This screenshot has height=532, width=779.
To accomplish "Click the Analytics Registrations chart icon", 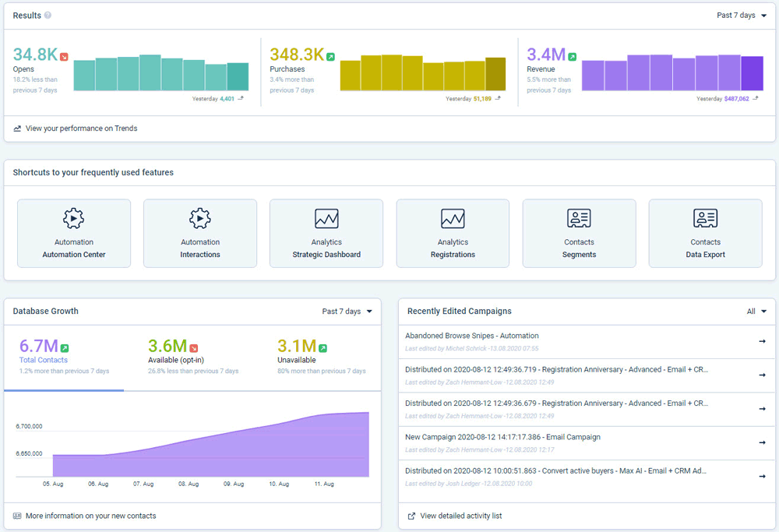I will (453, 218).
